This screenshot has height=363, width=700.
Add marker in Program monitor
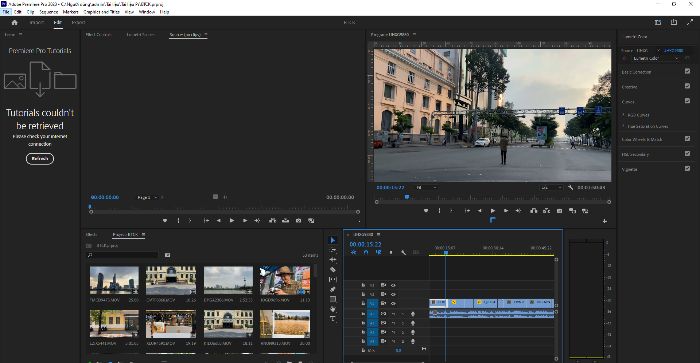pos(426,211)
